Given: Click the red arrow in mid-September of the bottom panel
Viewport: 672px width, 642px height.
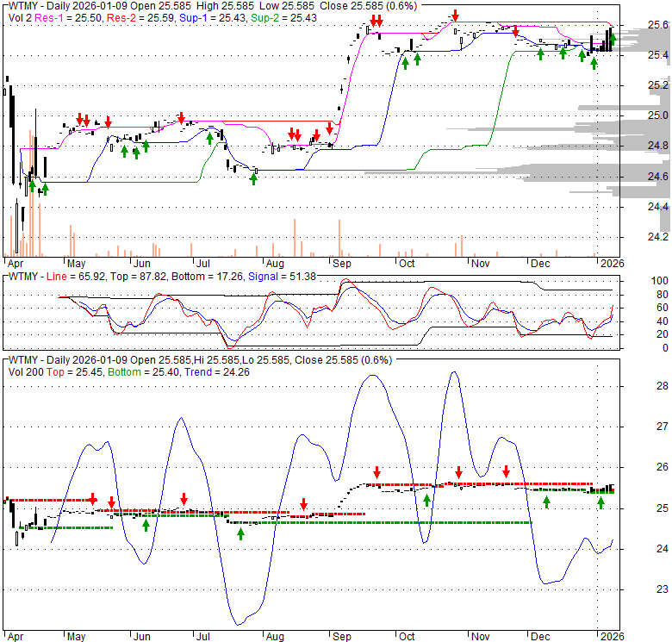Looking at the screenshot, I should pos(377,471).
